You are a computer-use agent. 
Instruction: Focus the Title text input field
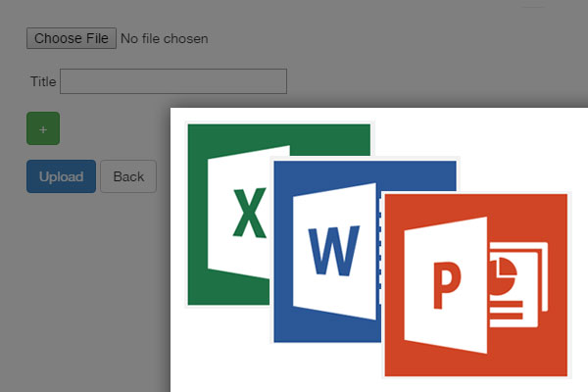click(x=172, y=81)
